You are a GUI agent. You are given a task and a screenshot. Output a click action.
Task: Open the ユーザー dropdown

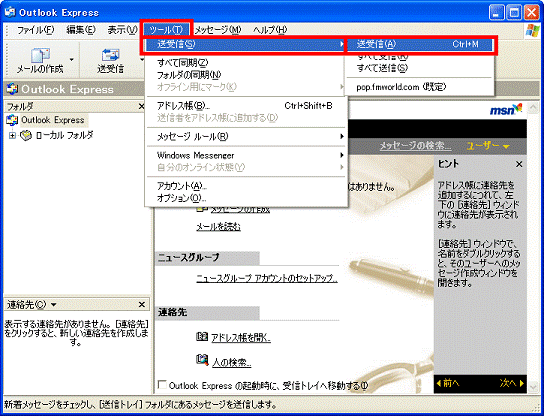pyautogui.click(x=488, y=146)
